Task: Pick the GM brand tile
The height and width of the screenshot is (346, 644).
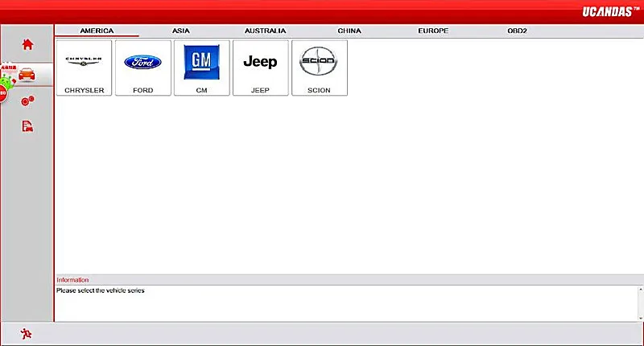Action: [x=202, y=68]
